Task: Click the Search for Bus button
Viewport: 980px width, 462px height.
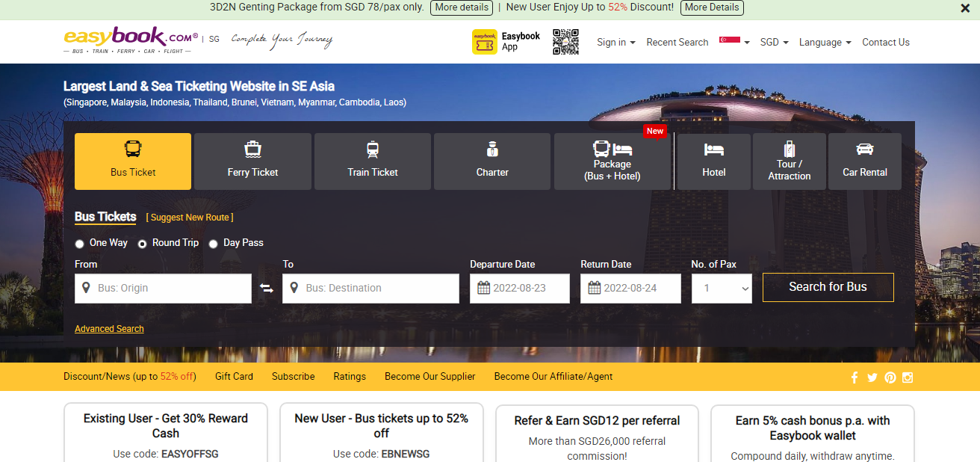Action: 828,287
